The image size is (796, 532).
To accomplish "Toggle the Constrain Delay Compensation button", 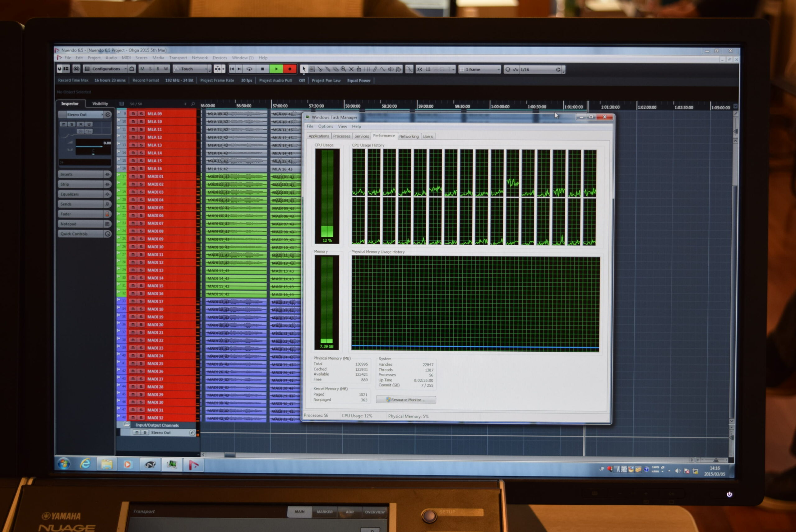I will (x=76, y=68).
